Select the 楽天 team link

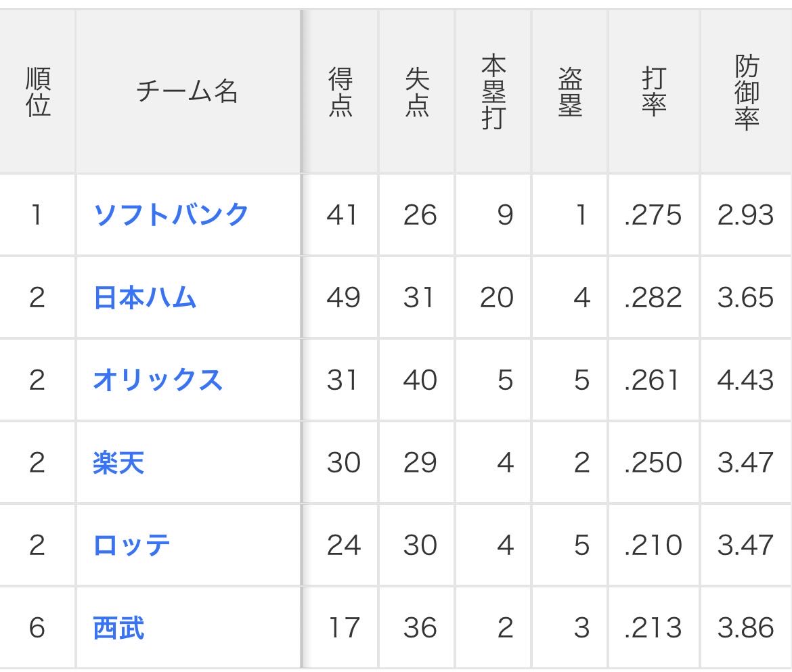[118, 464]
